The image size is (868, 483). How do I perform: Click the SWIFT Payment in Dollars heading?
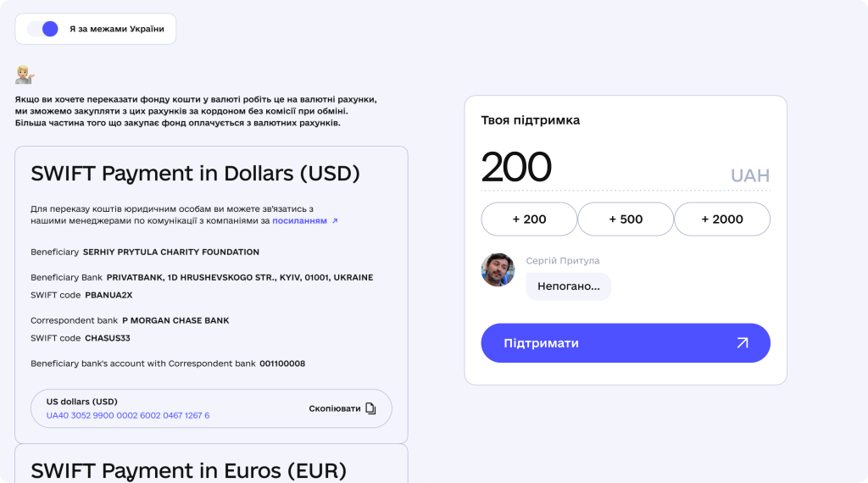[x=196, y=174]
